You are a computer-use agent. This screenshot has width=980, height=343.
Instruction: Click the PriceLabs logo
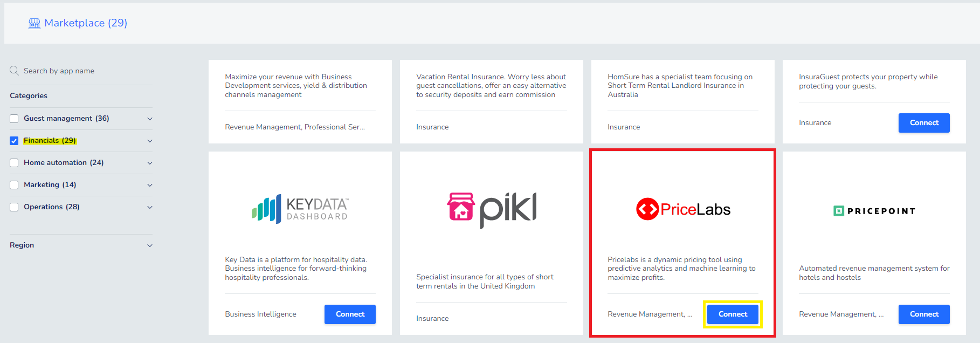point(683,209)
